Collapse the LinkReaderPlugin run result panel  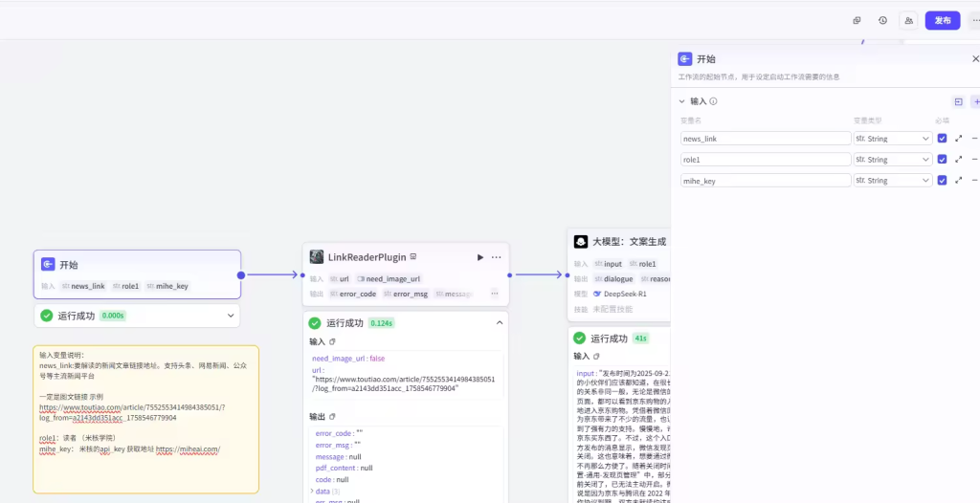499,323
